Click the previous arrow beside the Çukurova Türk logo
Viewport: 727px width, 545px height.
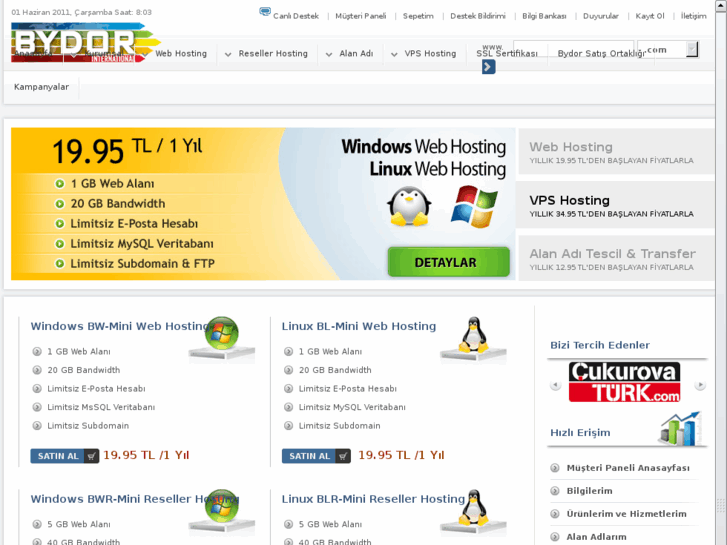coord(555,385)
